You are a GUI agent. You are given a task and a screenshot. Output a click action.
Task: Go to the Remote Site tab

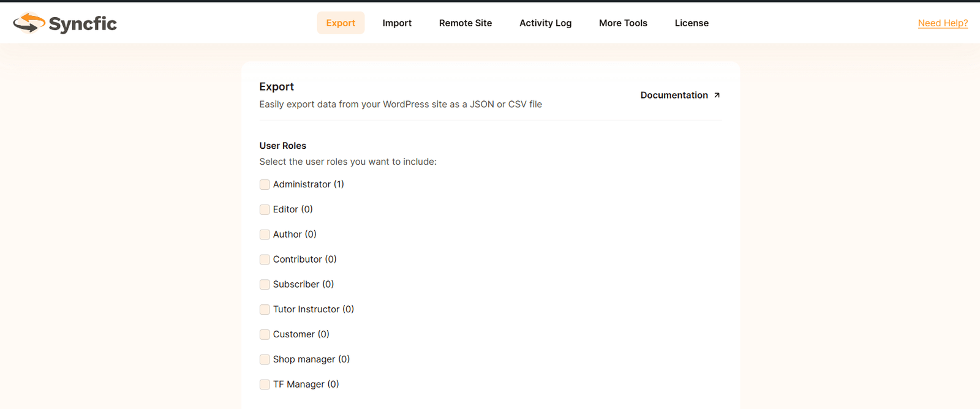[465, 23]
